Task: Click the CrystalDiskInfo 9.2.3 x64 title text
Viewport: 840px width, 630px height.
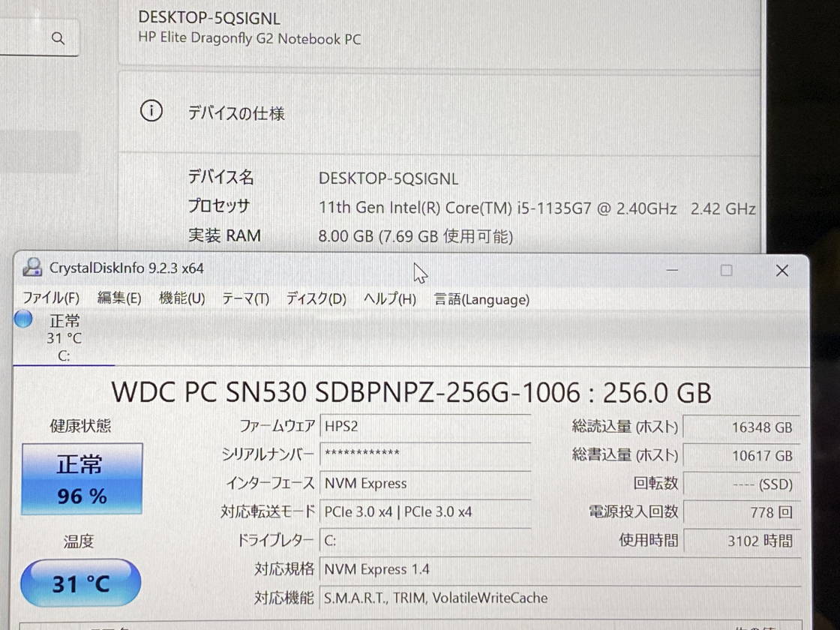Action: [x=127, y=268]
